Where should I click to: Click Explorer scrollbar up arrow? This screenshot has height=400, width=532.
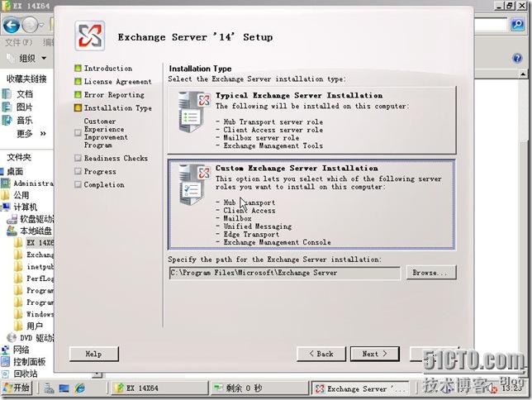(523, 74)
